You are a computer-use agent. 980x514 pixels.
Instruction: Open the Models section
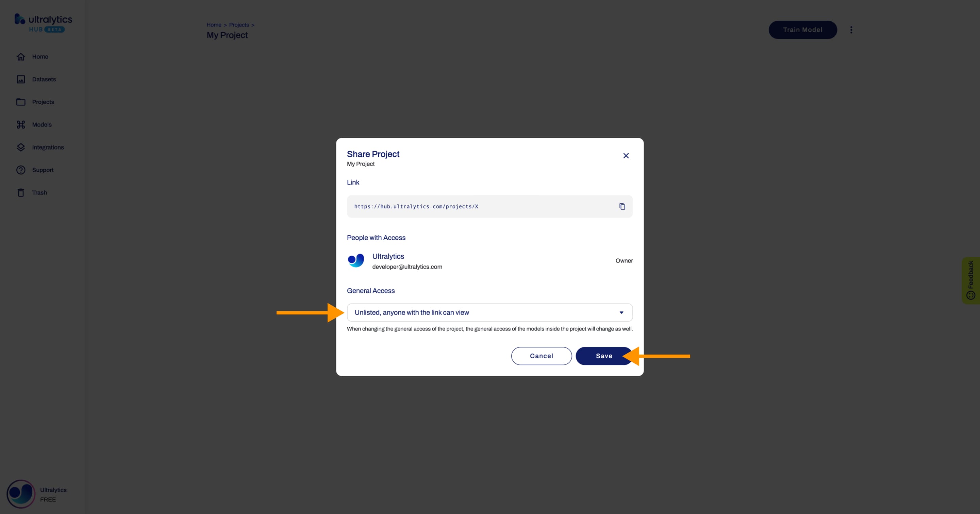pyautogui.click(x=41, y=124)
